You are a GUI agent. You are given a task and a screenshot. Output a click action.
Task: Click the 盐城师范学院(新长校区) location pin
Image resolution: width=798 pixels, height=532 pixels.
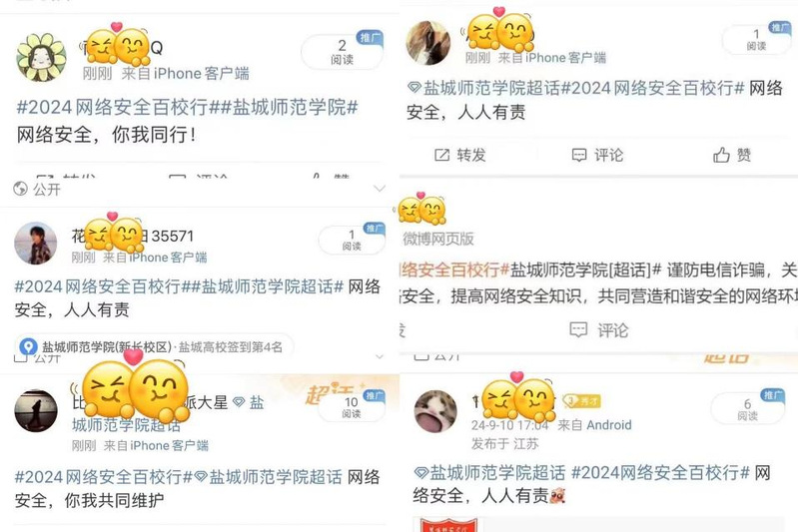click(28, 347)
